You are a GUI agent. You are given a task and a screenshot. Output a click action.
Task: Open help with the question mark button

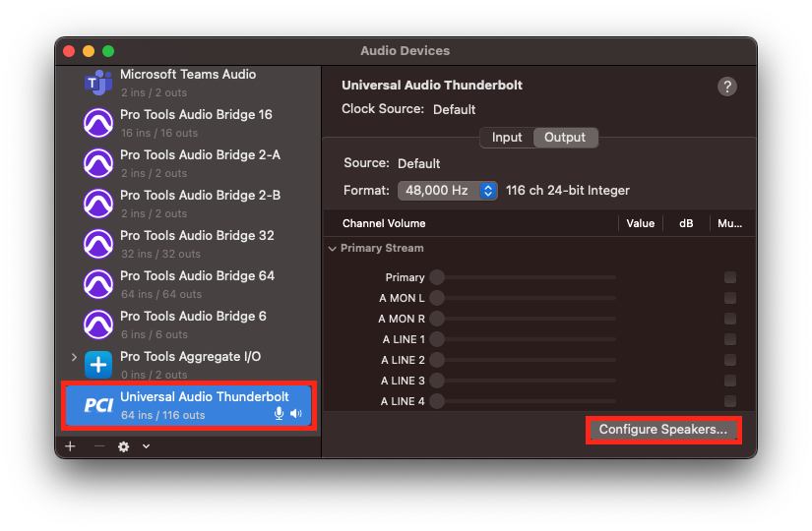[x=727, y=87]
